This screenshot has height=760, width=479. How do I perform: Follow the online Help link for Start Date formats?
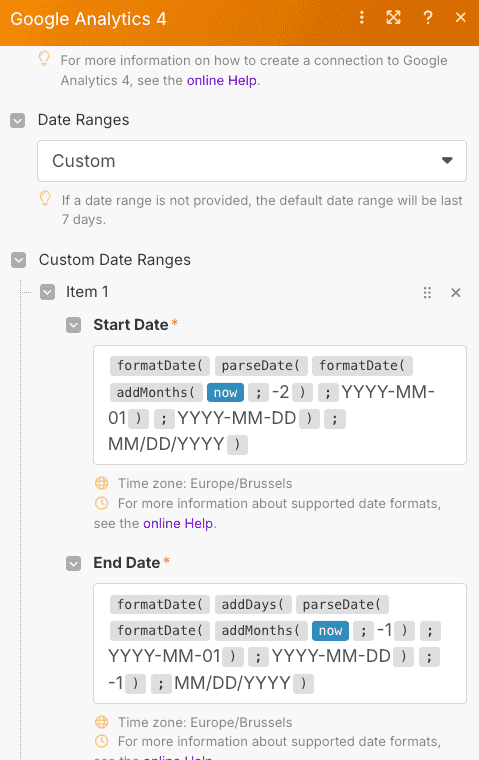point(178,523)
